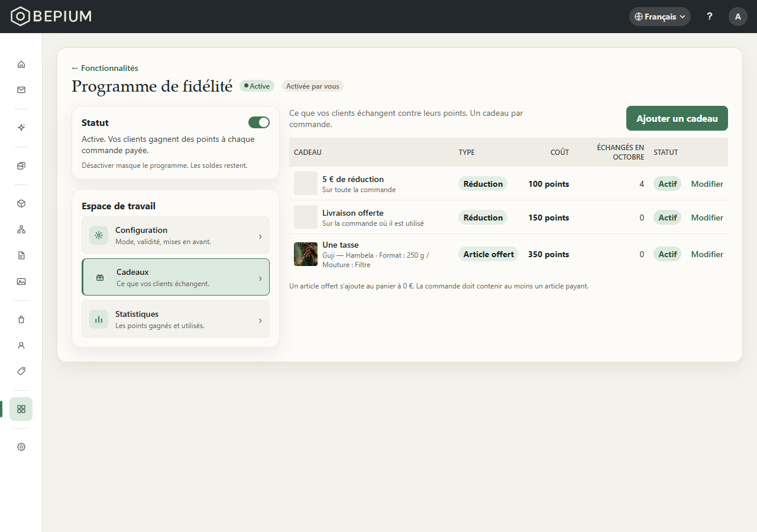Viewport: 757px width, 532px height.
Task: Click the Bepium logo
Action: tap(51, 17)
